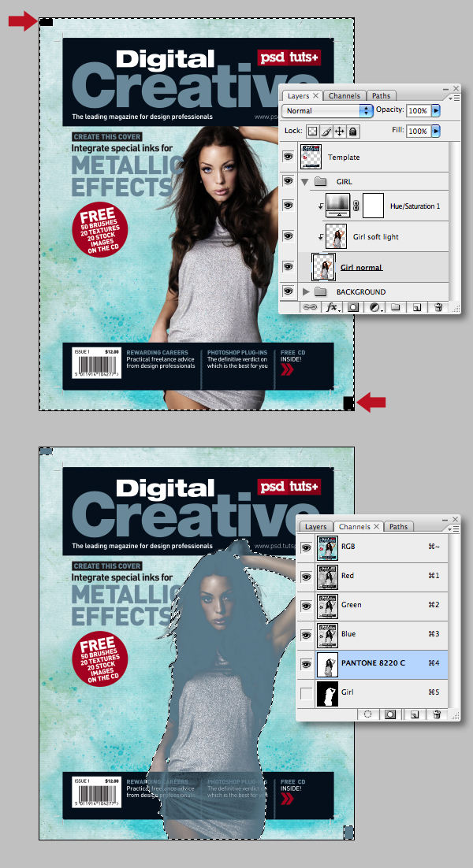Enable Lock image pixels brush icon
This screenshot has height=868, width=473.
click(x=326, y=132)
